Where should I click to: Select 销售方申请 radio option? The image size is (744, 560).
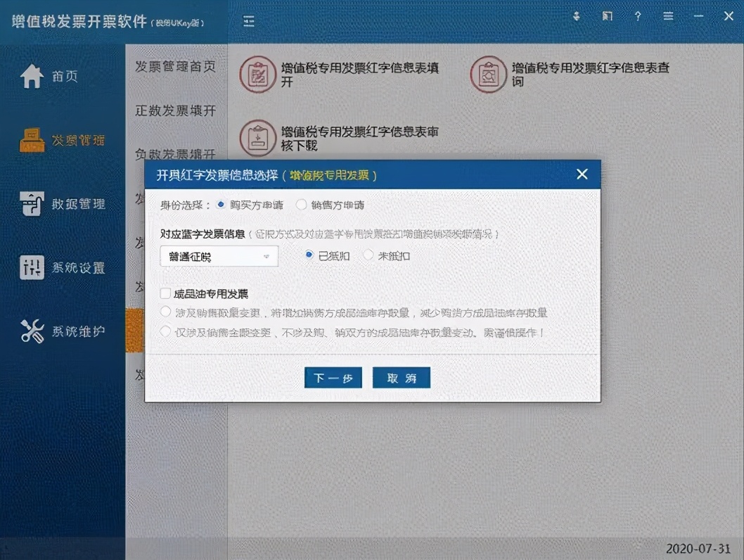coord(301,205)
